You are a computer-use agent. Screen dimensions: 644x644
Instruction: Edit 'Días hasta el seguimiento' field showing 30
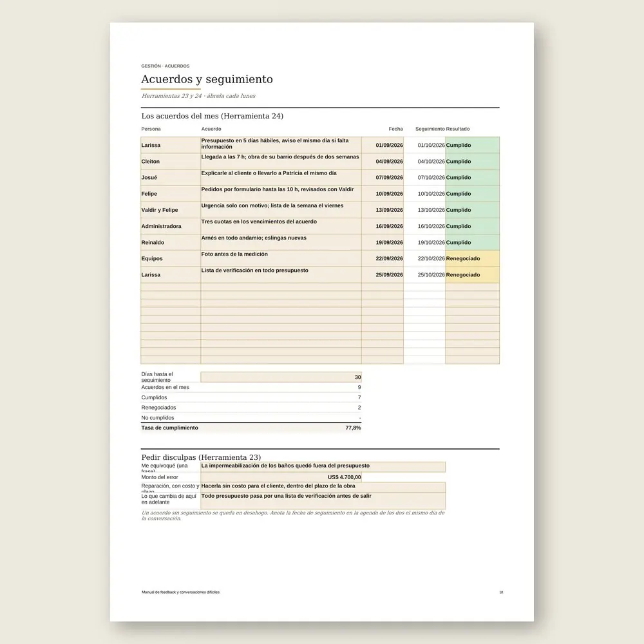(281, 377)
